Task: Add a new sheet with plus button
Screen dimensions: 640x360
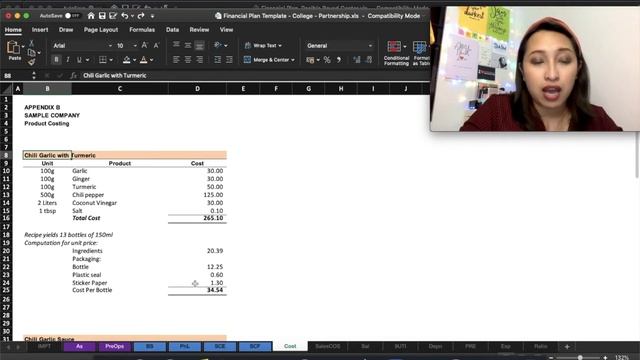Action: [x=567, y=347]
